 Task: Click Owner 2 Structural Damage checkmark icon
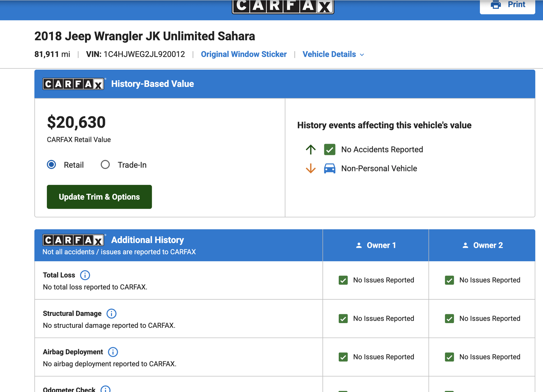click(449, 318)
